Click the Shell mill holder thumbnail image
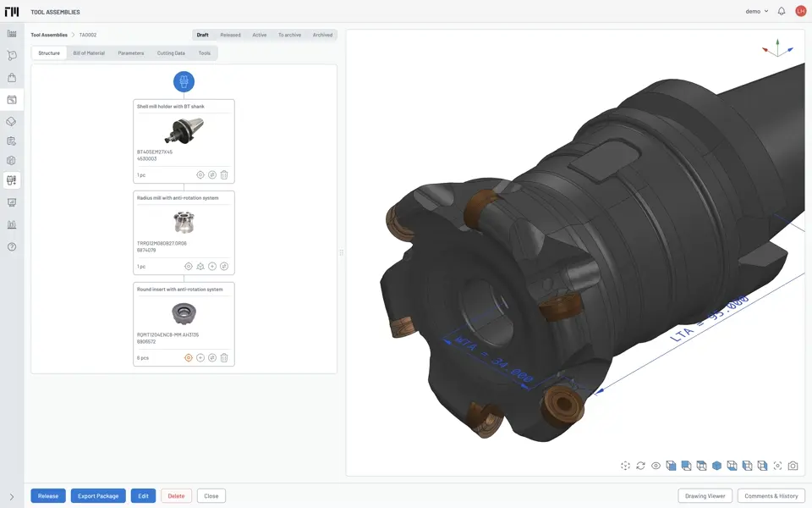The width and height of the screenshot is (812, 508). click(184, 130)
